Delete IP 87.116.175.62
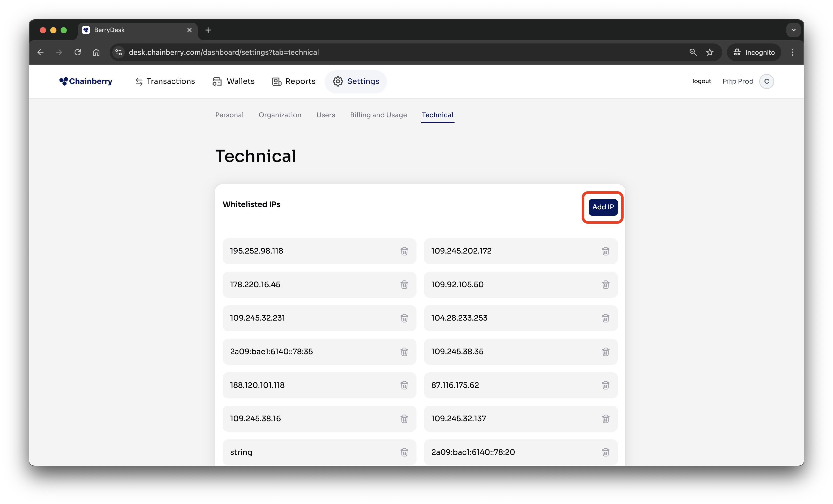The image size is (833, 504). [605, 385]
